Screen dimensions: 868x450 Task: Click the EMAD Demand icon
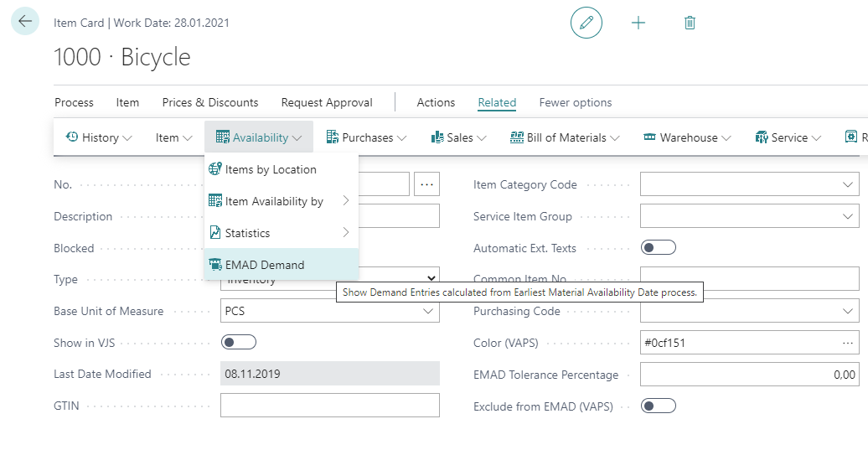tap(214, 265)
